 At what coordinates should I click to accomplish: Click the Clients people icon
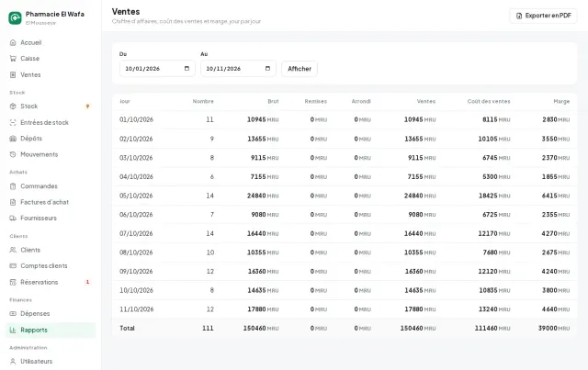13,250
